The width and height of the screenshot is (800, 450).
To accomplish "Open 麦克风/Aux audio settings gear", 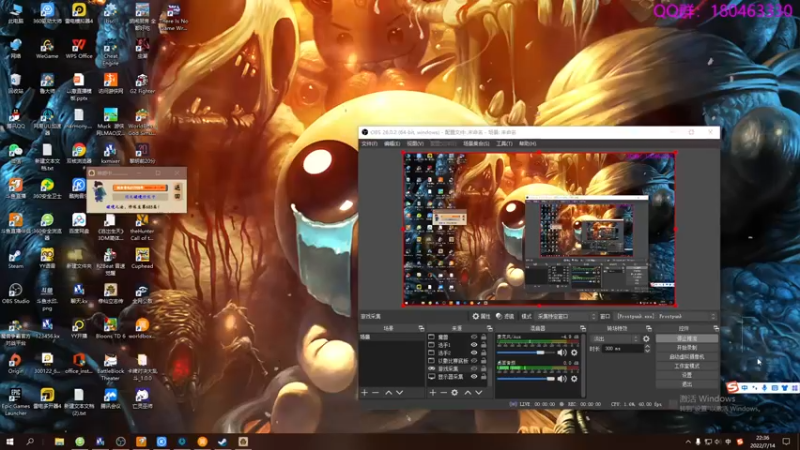I will [574, 353].
